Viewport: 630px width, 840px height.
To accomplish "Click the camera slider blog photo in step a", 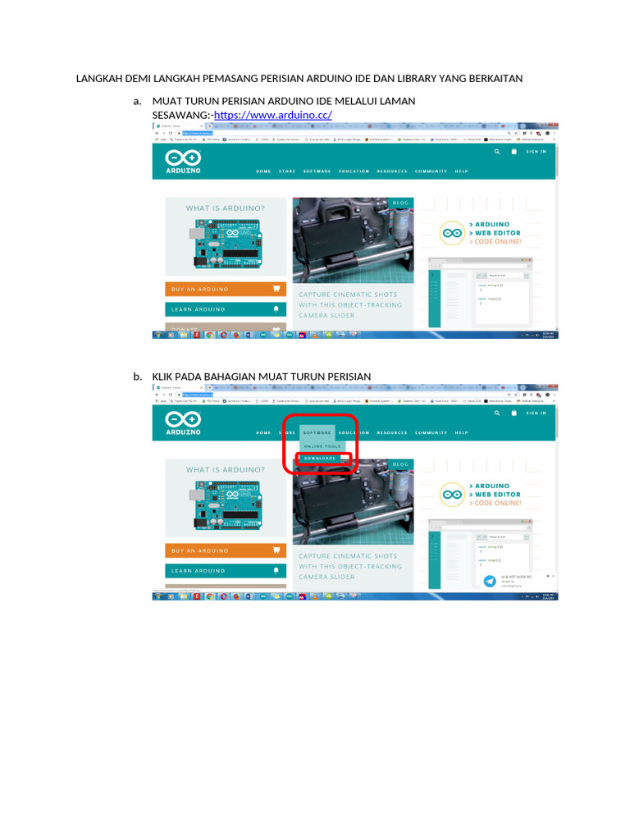I will [353, 240].
